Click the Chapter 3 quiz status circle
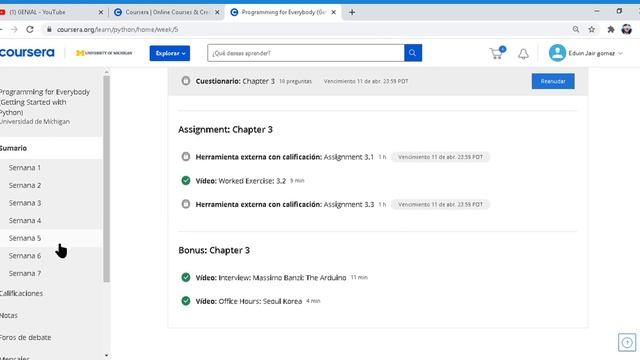This screenshot has width=640, height=360. pos(186,81)
